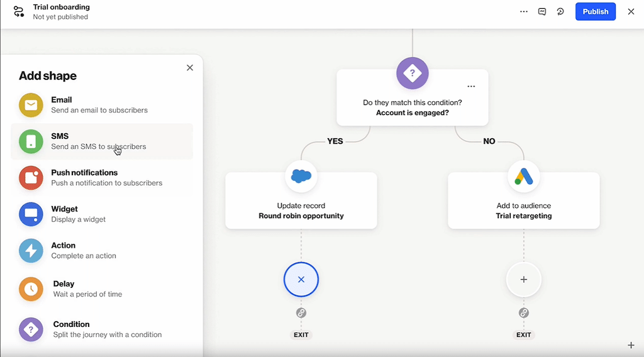Image resolution: width=644 pixels, height=357 pixels.
Task: Add a Delay clock shape
Action: coord(31,289)
